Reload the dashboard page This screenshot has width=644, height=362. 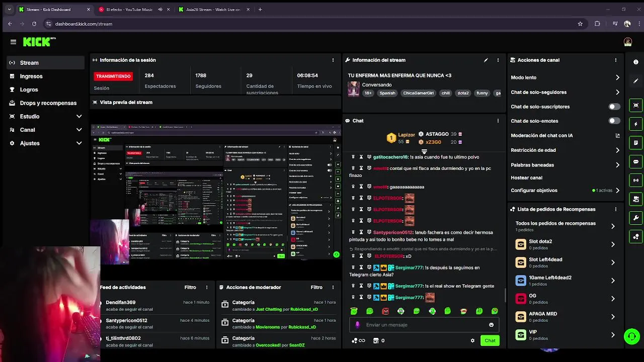coord(34,24)
